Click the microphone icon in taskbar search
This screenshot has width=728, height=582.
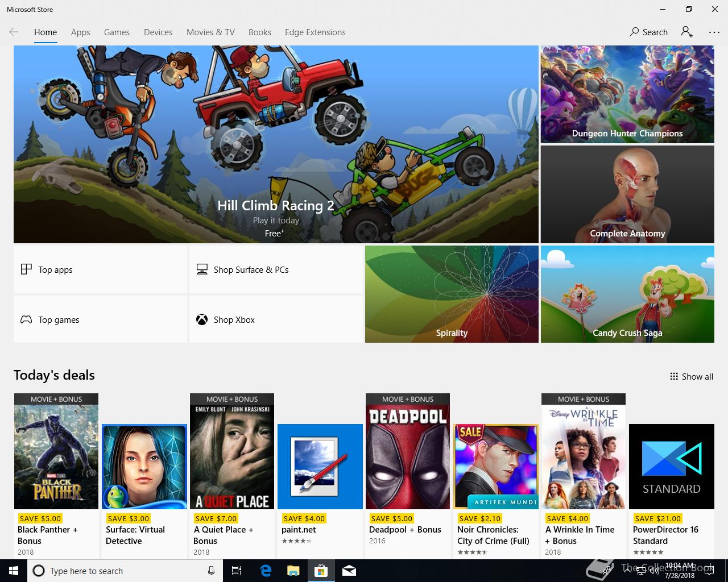[x=211, y=571]
